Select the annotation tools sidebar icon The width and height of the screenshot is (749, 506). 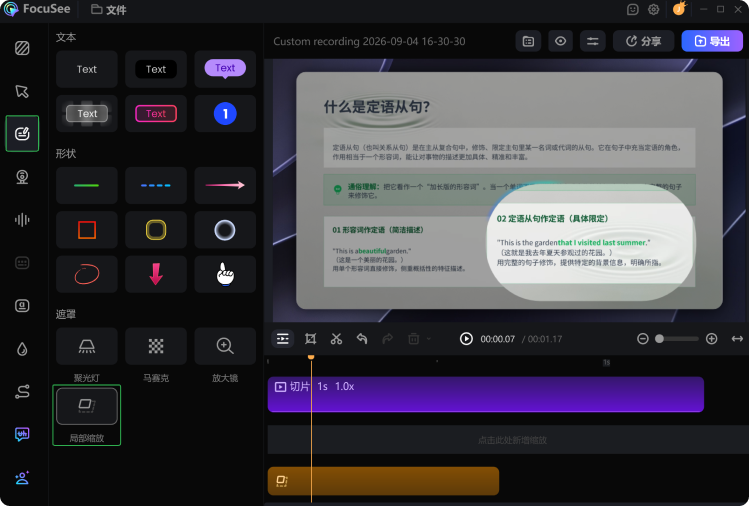[22, 133]
